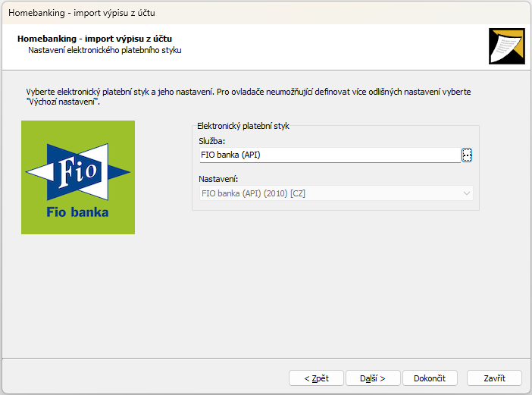The height and width of the screenshot is (395, 532).
Task: Close the wizard using Zavřít
Action: (493, 378)
